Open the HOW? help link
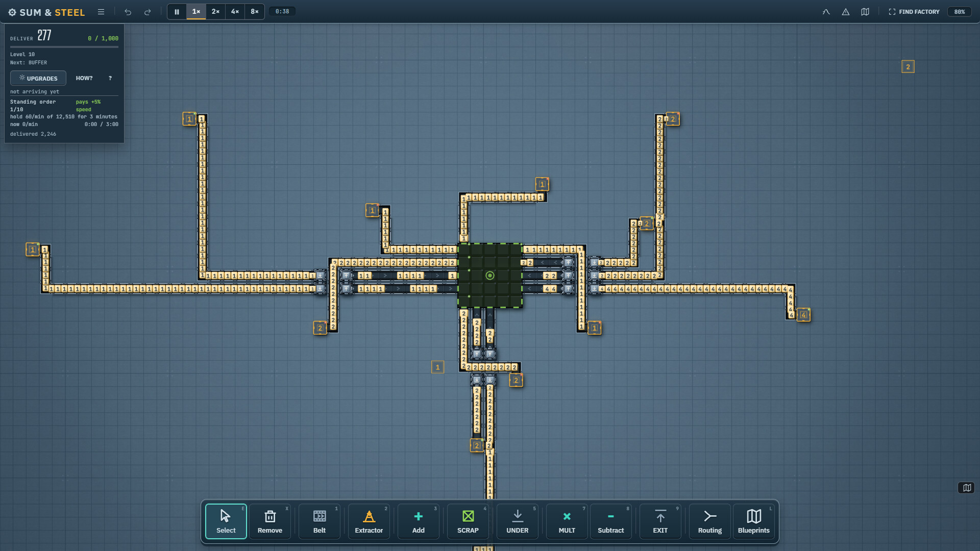Screen dimensions: 980x551 tap(84, 78)
